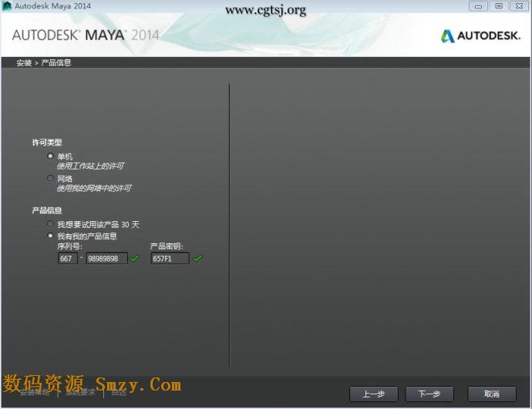Click the 序列号: label

click(69, 246)
